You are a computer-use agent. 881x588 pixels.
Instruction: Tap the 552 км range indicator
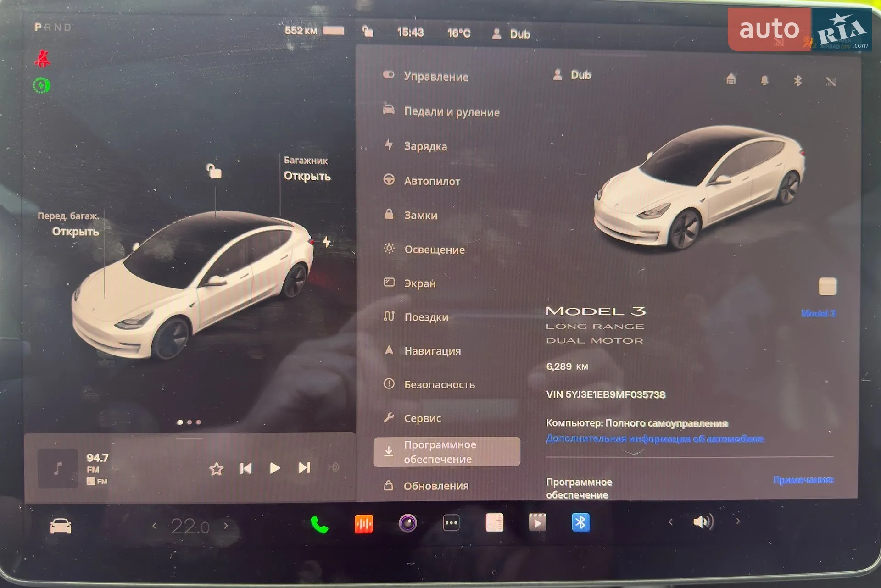point(301,31)
